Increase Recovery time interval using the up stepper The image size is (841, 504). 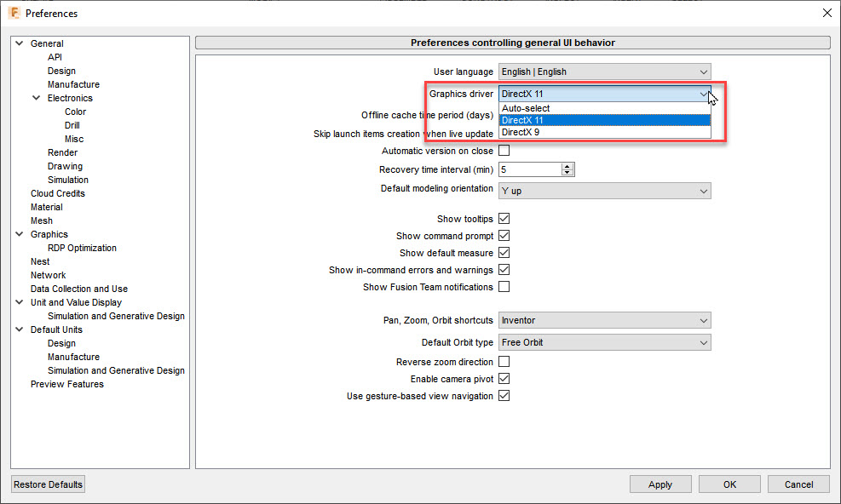pos(567,165)
